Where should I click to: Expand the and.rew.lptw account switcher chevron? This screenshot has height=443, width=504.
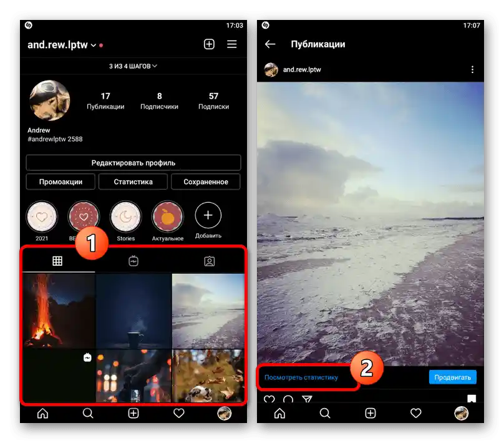(x=93, y=46)
